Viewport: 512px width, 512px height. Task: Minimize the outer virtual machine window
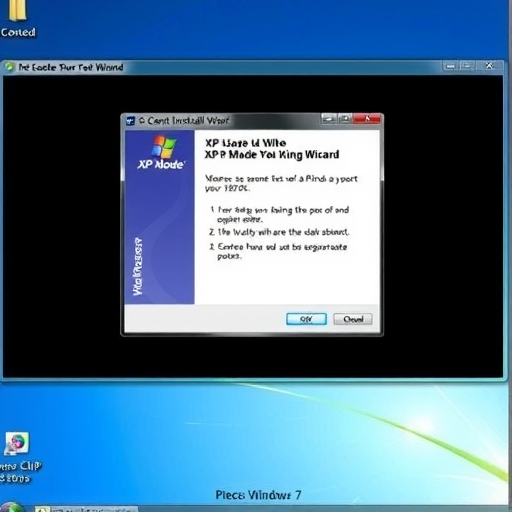450,66
